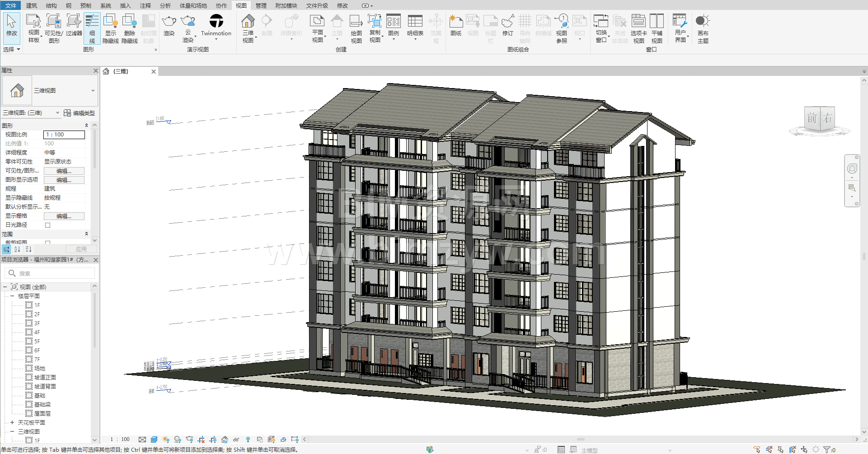Toggle the 日光路径 checkbox
The height and width of the screenshot is (454, 868).
47,225
